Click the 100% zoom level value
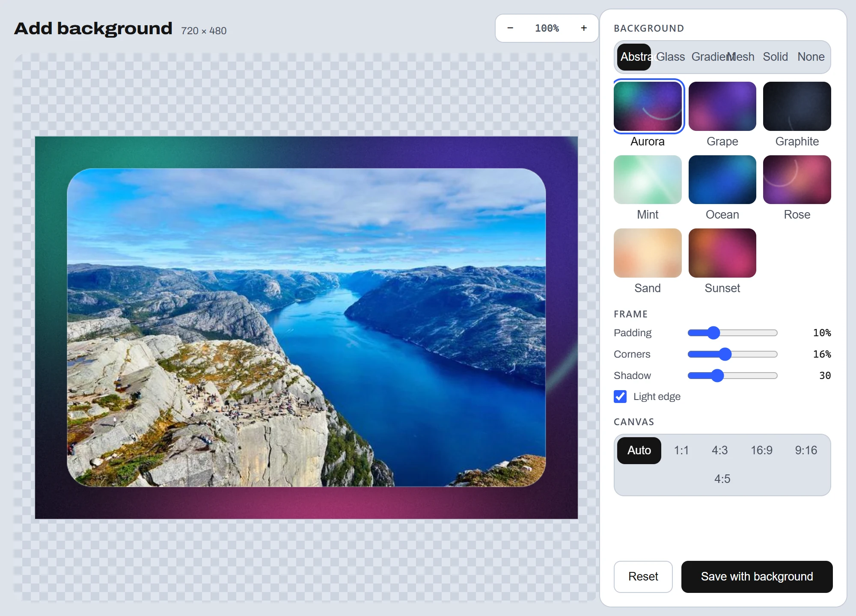The height and width of the screenshot is (616, 856). [547, 28]
